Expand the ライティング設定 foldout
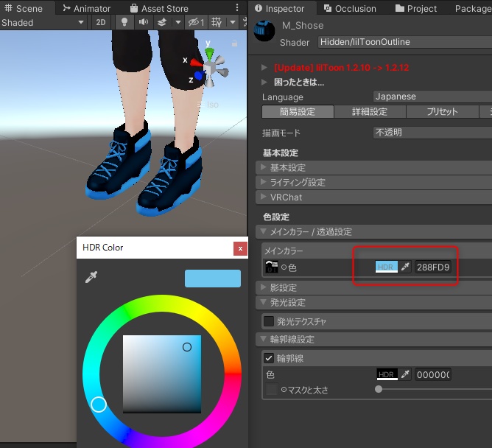492x448 pixels. click(374, 183)
